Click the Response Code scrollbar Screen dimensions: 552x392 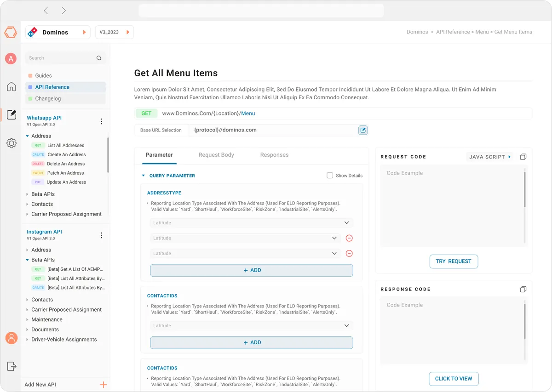[x=524, y=322]
